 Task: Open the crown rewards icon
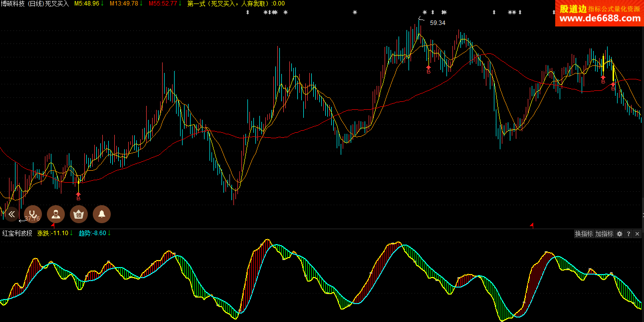[x=79, y=214]
